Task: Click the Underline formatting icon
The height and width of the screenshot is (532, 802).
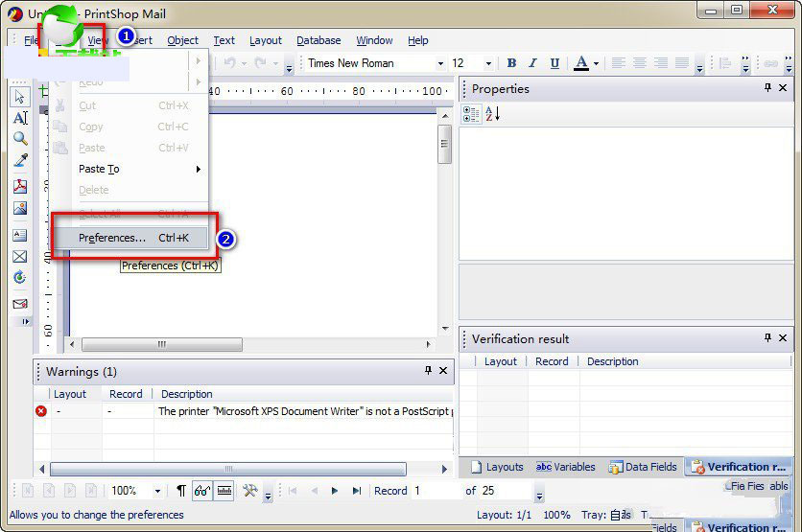Action: coord(554,63)
